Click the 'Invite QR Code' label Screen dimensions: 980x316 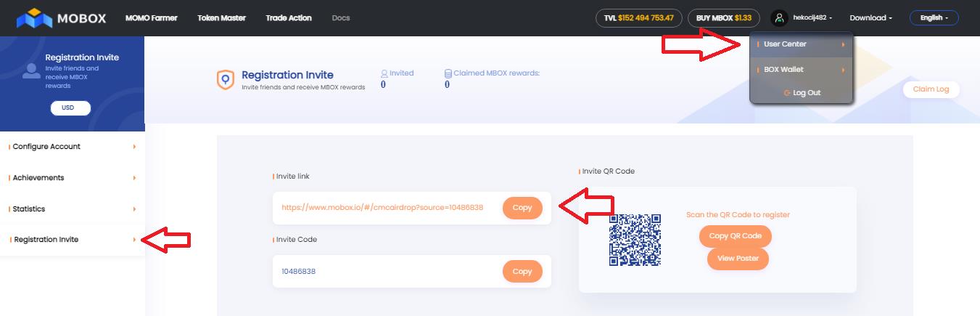click(609, 171)
